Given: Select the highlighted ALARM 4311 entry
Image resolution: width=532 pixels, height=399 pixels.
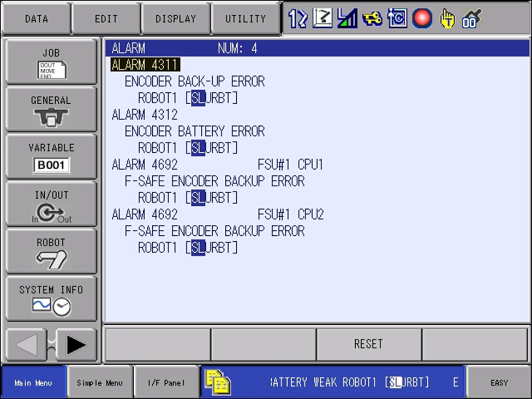Looking at the screenshot, I should [x=145, y=65].
